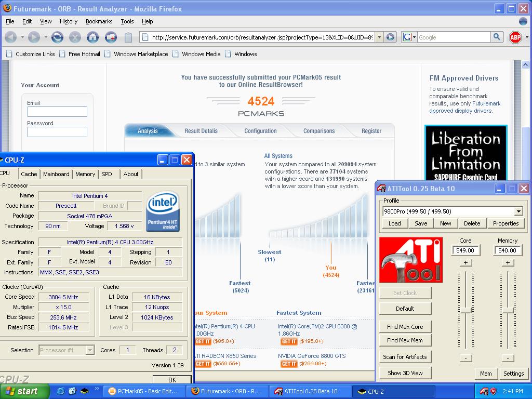Click the Email input field
Viewport: 532px width, 399px height.
[x=57, y=112]
